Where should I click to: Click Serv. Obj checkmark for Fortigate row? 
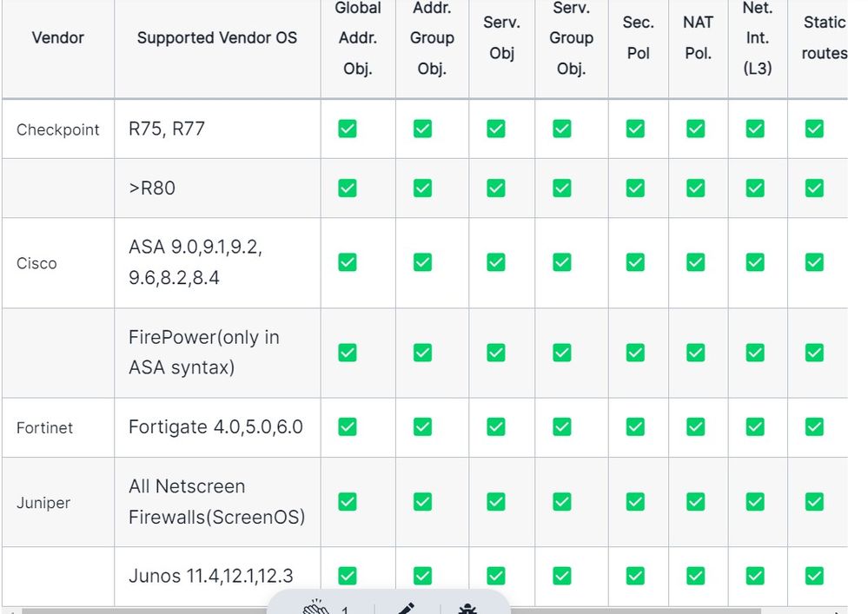coord(496,426)
